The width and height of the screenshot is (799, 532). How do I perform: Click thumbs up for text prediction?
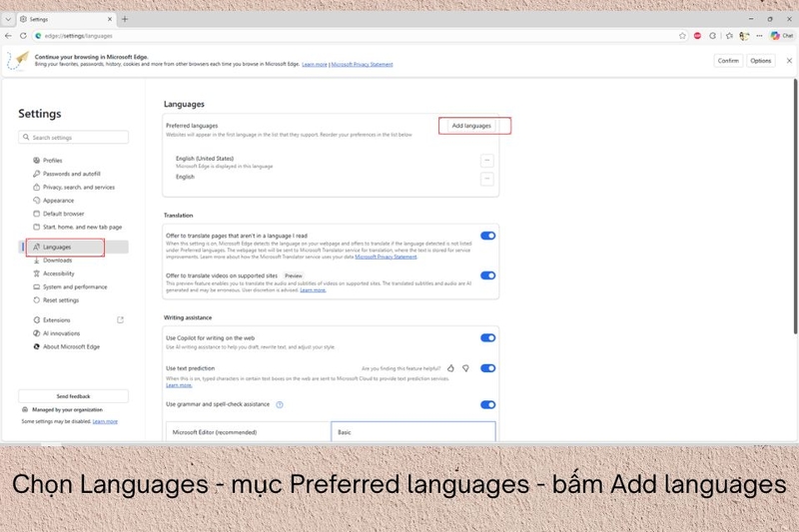point(450,368)
